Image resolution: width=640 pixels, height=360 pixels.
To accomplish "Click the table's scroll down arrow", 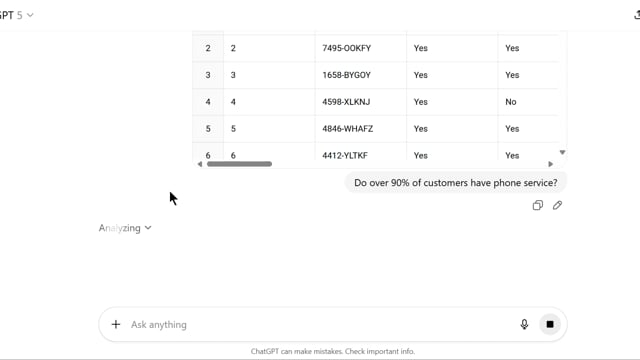I will click(562, 152).
